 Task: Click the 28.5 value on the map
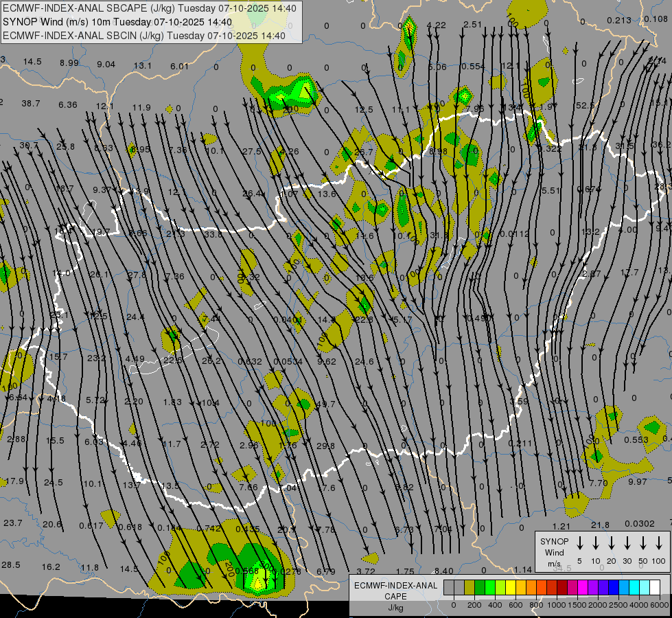[x=11, y=565]
